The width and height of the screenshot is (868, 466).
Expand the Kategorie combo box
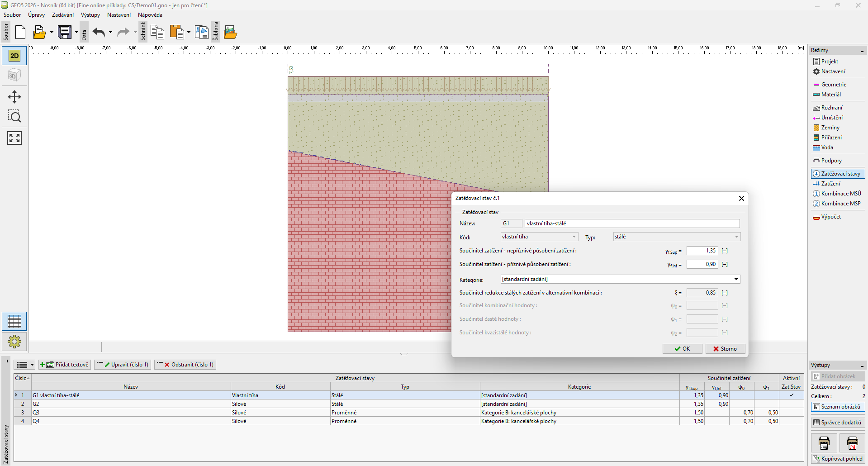coord(620,279)
